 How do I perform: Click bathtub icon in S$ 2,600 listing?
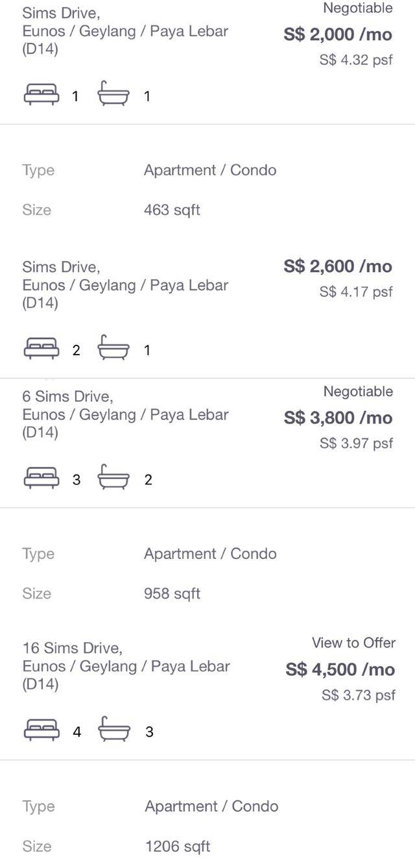click(113, 349)
